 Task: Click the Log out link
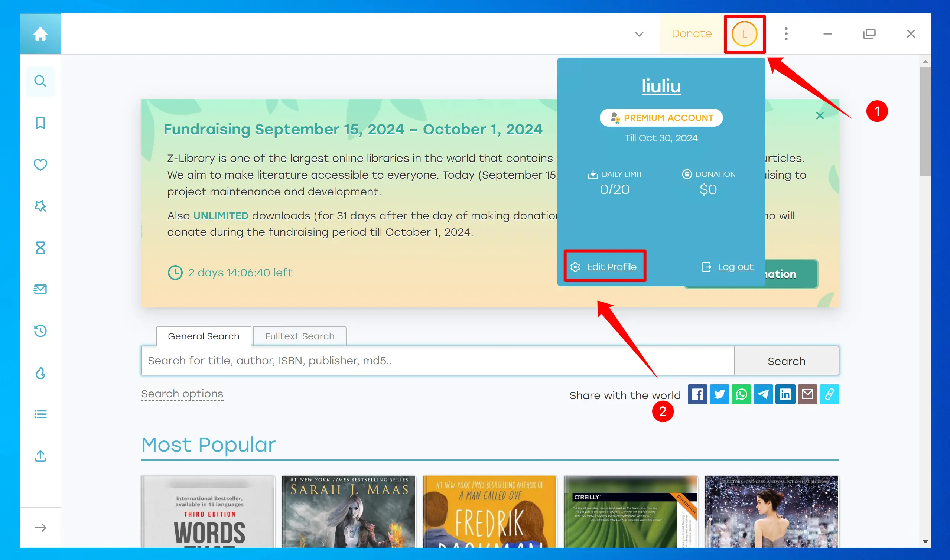pyautogui.click(x=735, y=267)
